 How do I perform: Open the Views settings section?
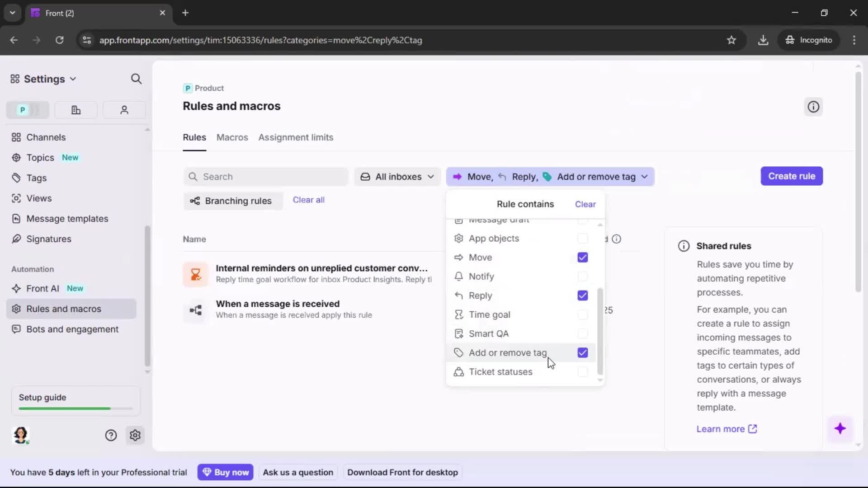[38, 198]
